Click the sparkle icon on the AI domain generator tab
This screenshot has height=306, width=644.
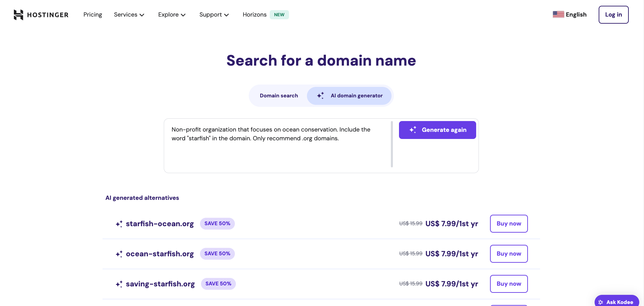(x=320, y=96)
